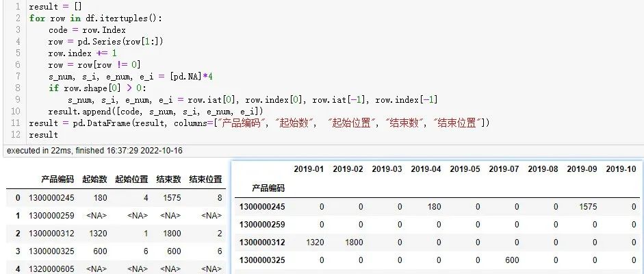Click the 产品编码 index label in right table
This screenshot has width=644, height=274.
click(268, 188)
